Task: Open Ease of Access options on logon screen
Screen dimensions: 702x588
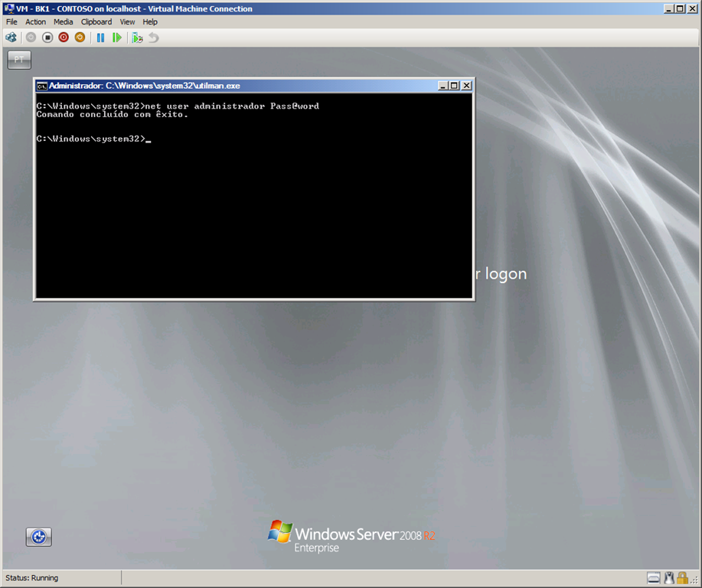Action: (x=38, y=537)
